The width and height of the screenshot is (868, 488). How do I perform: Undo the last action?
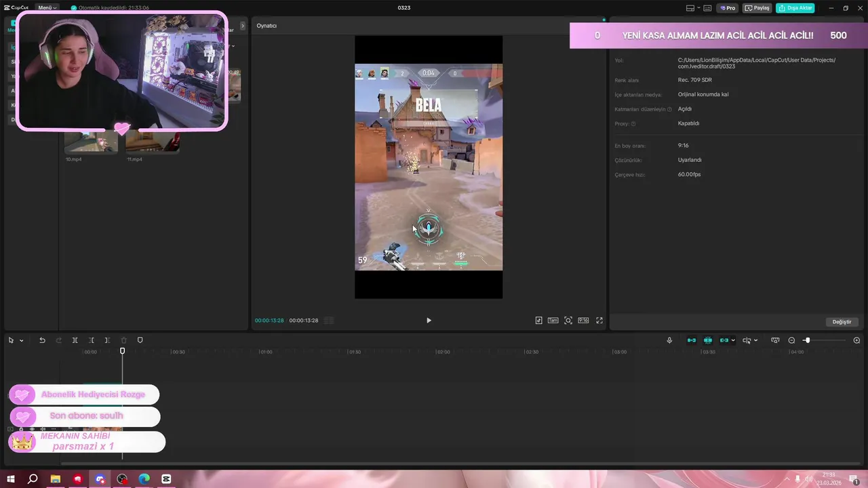(x=42, y=340)
